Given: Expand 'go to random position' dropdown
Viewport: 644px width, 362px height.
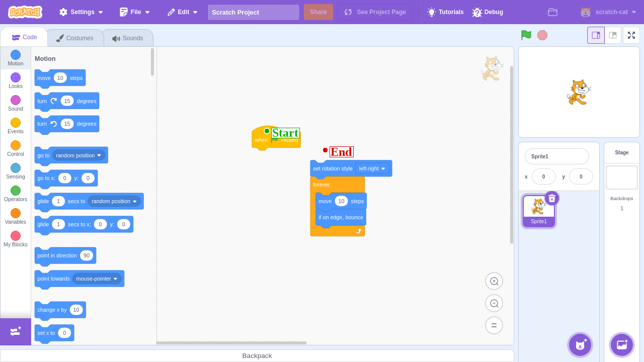Looking at the screenshot, I should coord(79,155).
